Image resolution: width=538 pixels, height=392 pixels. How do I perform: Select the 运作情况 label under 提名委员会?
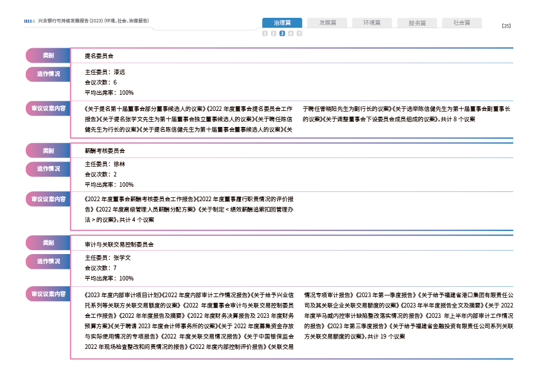(x=48, y=74)
